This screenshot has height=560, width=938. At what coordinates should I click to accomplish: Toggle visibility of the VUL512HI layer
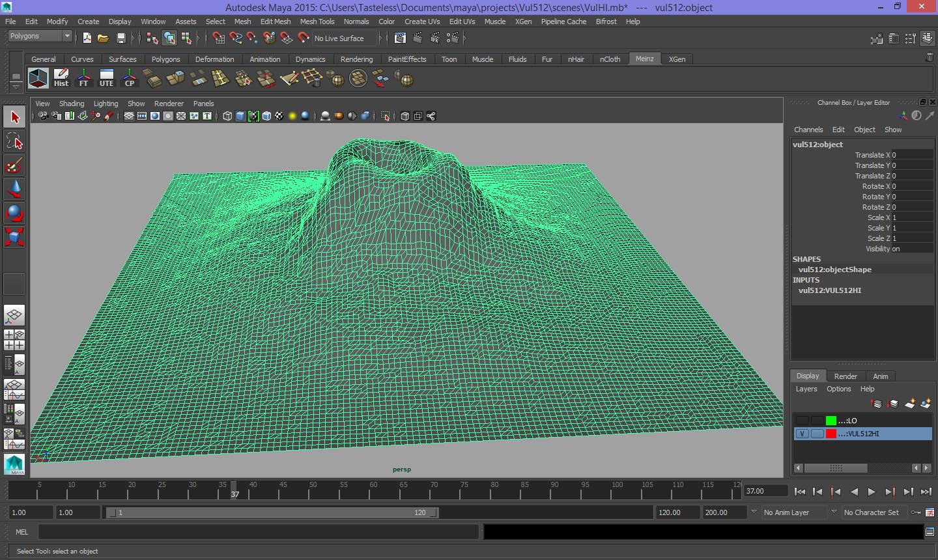[x=802, y=434]
